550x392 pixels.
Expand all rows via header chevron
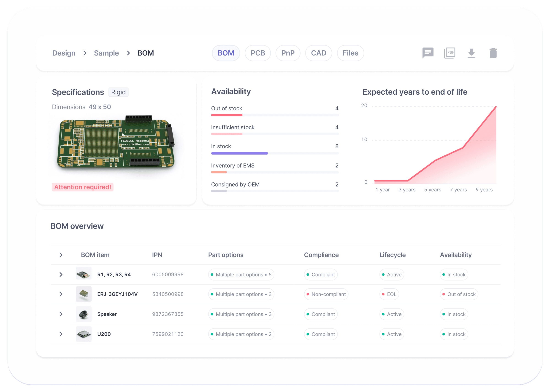pyautogui.click(x=61, y=255)
